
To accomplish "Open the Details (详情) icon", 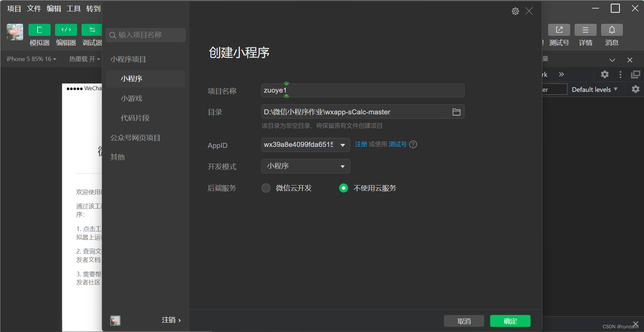I will 586,30.
